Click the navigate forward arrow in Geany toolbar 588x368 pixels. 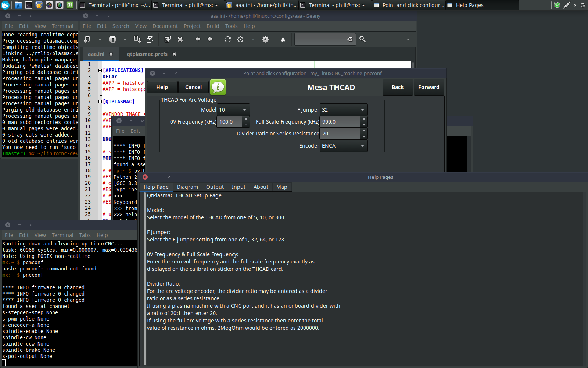[x=210, y=39]
